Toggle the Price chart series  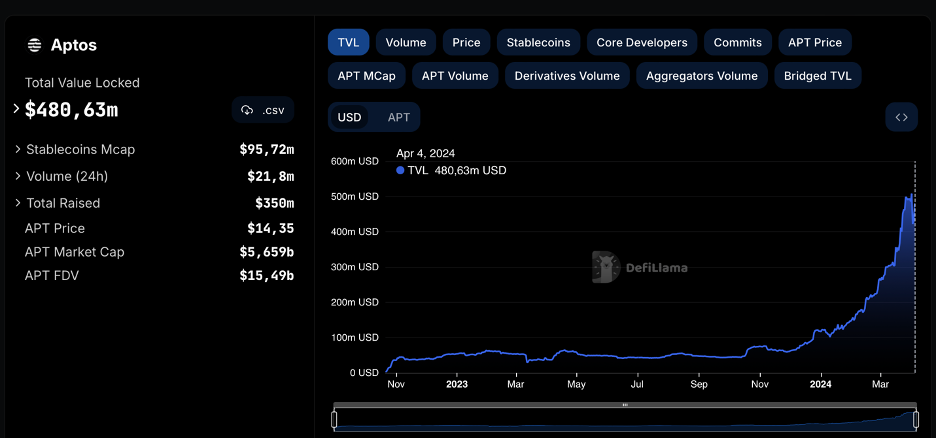(x=466, y=42)
